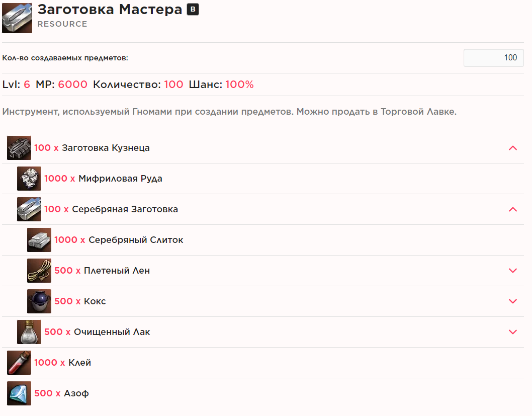Image resolution: width=532 pixels, height=416 pixels.
Task: Click the Плетеный Лен rope icon
Action: point(39,271)
